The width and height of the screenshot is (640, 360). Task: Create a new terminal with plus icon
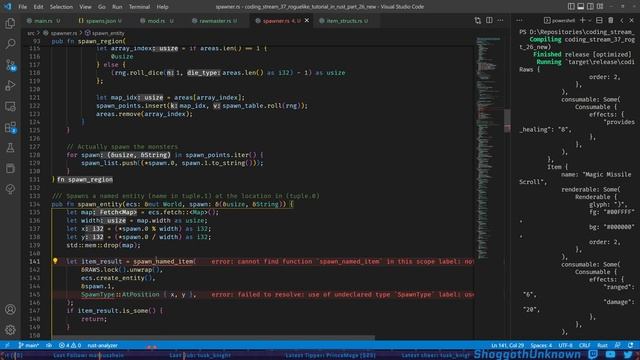583,20
